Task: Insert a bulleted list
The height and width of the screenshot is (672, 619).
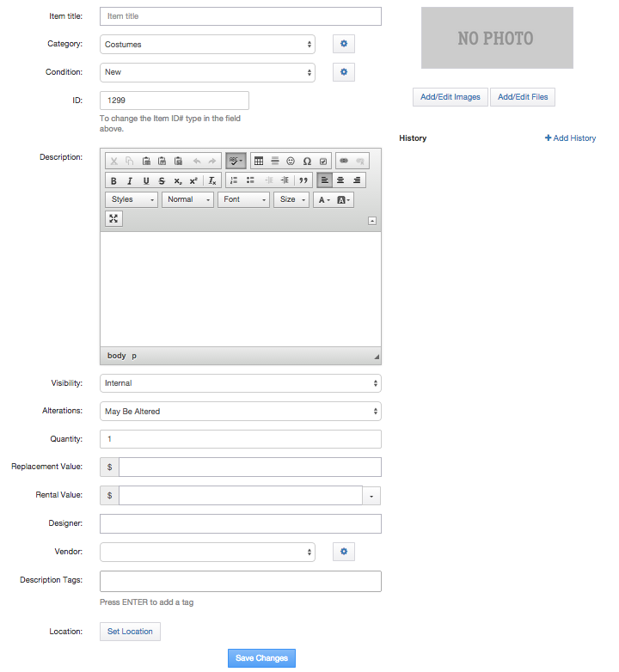Action: [250, 180]
